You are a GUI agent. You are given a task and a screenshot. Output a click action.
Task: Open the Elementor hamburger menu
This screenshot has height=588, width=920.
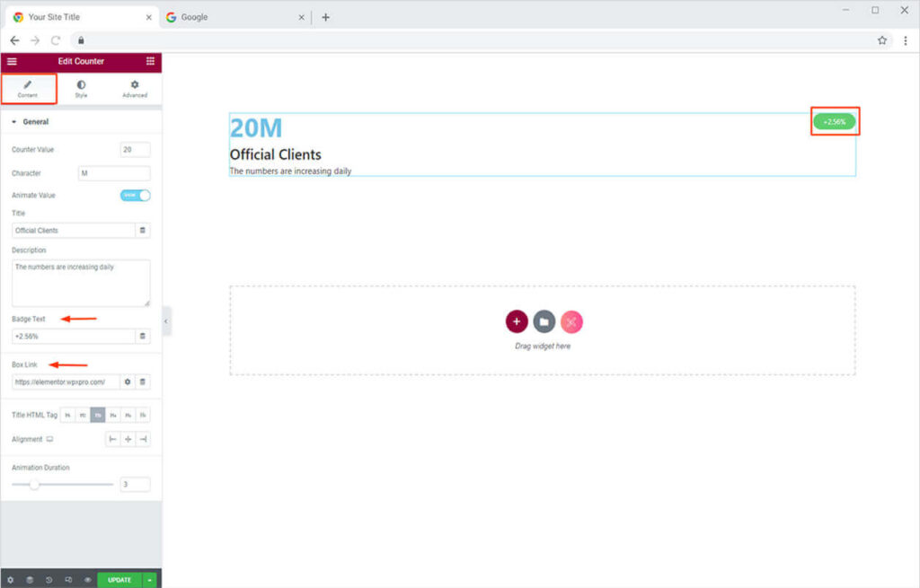[x=12, y=61]
